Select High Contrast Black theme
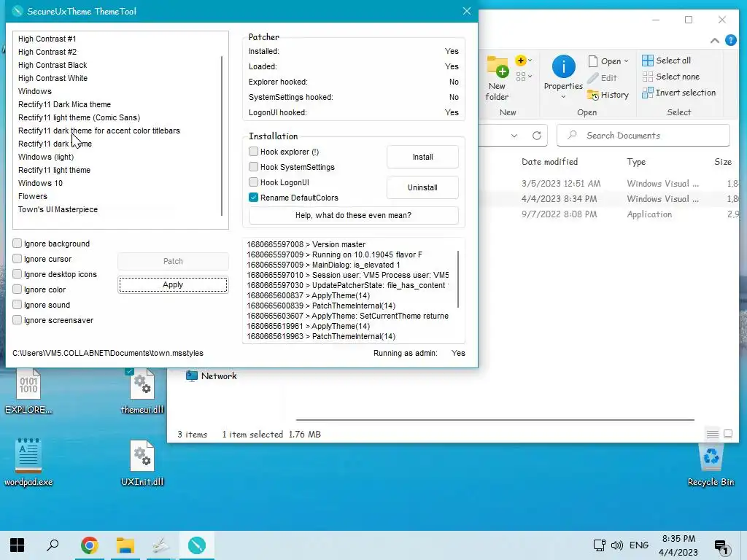747x560 pixels. point(53,65)
